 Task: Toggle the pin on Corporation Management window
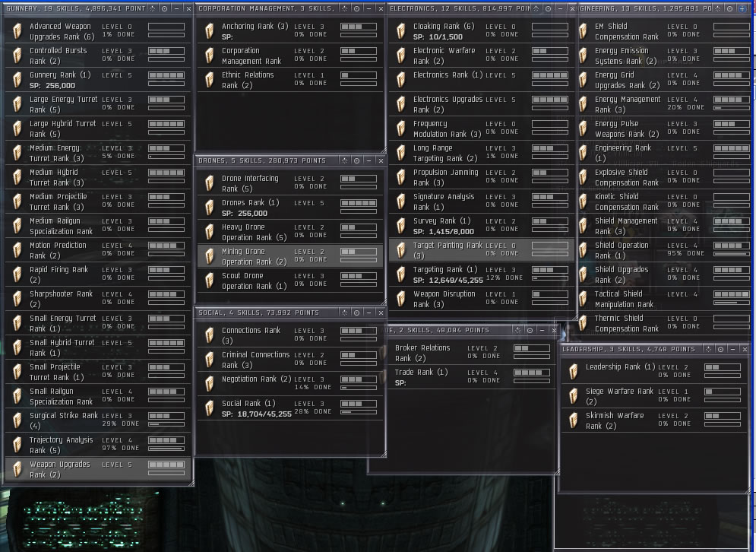point(357,8)
